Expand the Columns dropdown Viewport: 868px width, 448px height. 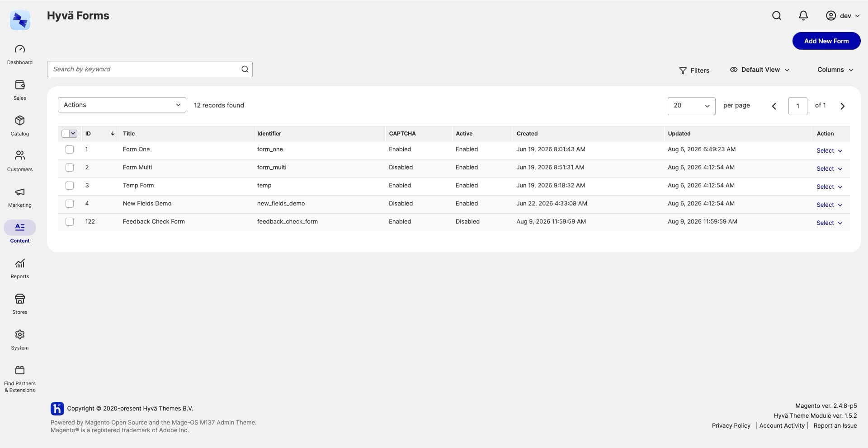pos(835,70)
